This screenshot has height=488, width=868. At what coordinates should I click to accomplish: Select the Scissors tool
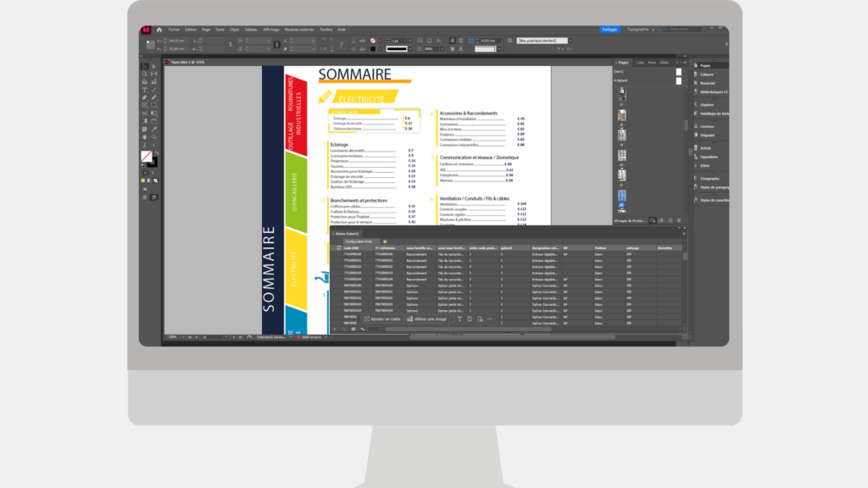(x=144, y=113)
